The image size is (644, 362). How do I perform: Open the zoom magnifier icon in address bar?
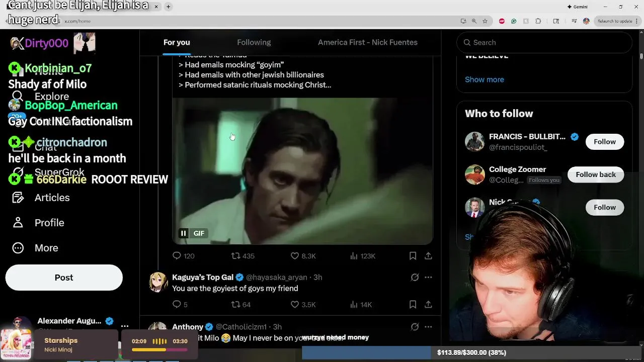474,21
